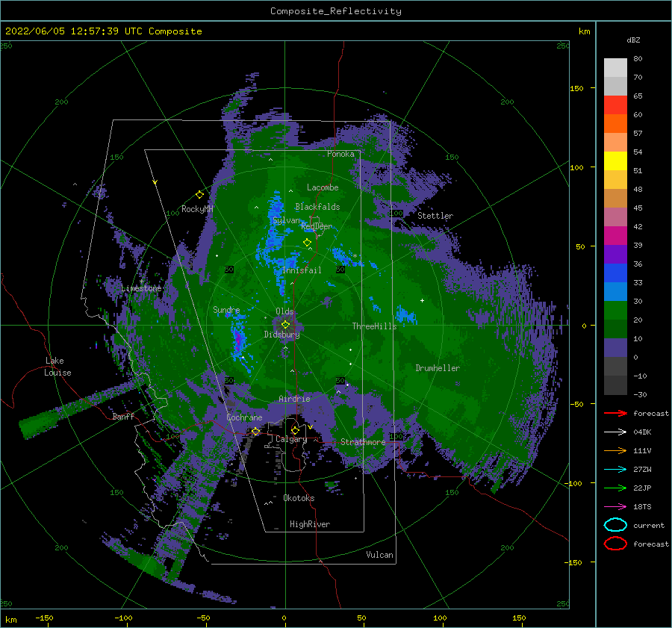The height and width of the screenshot is (628, 672).
Task: Click the Drumheller city label
Action: coord(438,368)
